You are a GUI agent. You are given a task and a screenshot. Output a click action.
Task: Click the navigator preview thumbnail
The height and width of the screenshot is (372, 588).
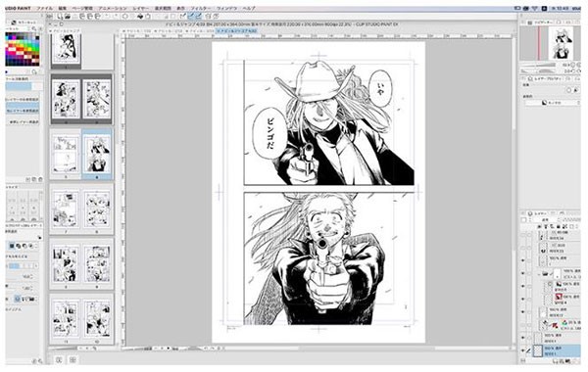(561, 43)
